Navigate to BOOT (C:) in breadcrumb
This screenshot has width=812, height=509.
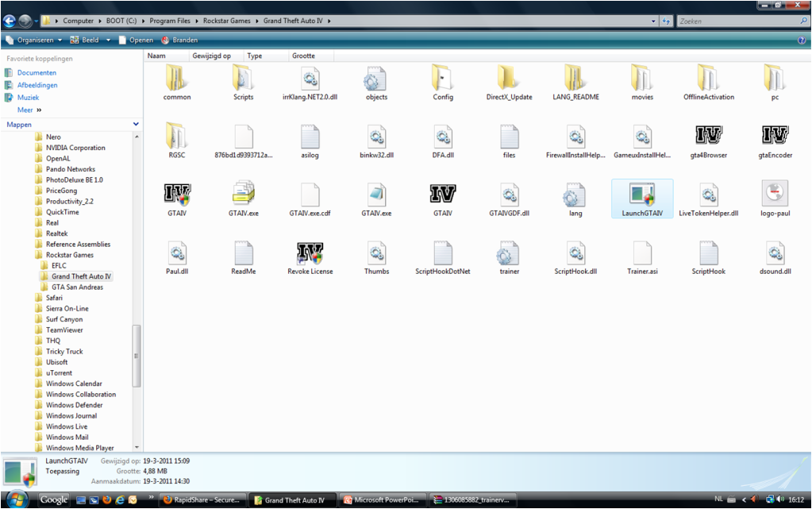[121, 21]
